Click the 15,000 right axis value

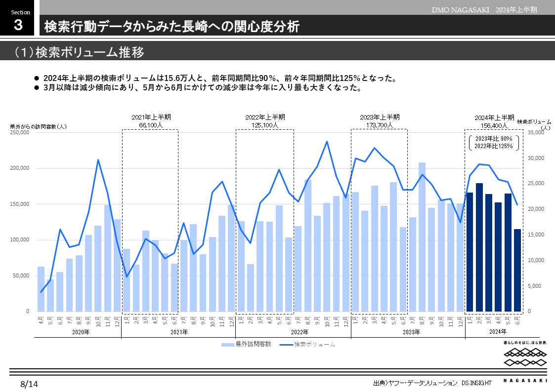click(x=536, y=235)
